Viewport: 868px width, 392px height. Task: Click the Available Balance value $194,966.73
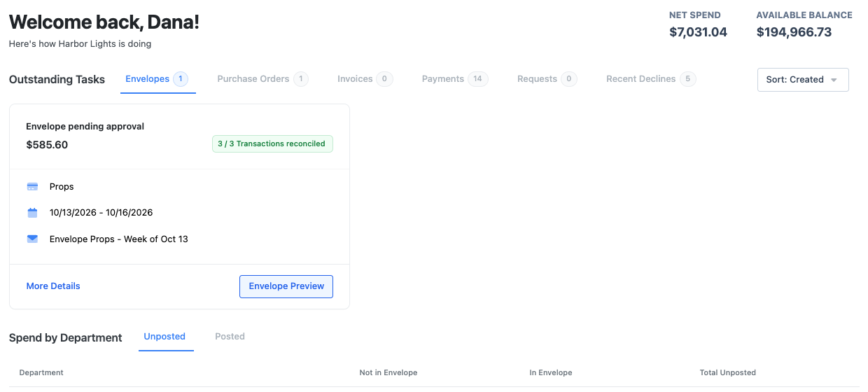(x=794, y=32)
